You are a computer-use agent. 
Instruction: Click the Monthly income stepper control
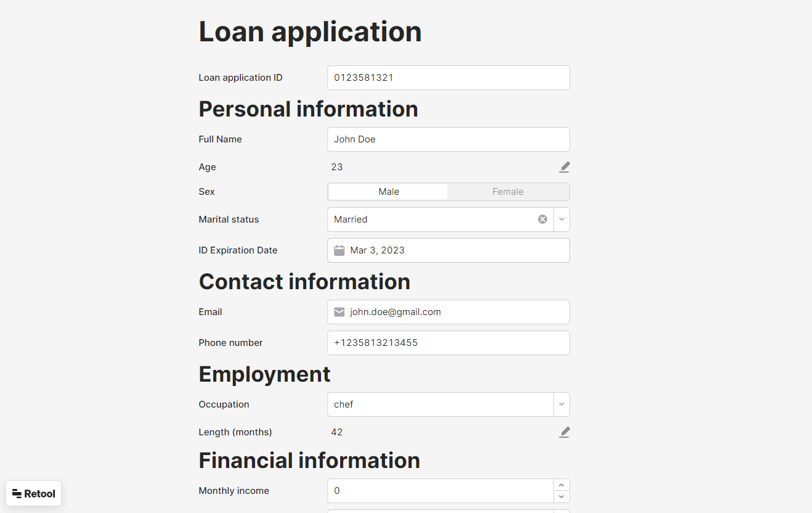(x=561, y=490)
